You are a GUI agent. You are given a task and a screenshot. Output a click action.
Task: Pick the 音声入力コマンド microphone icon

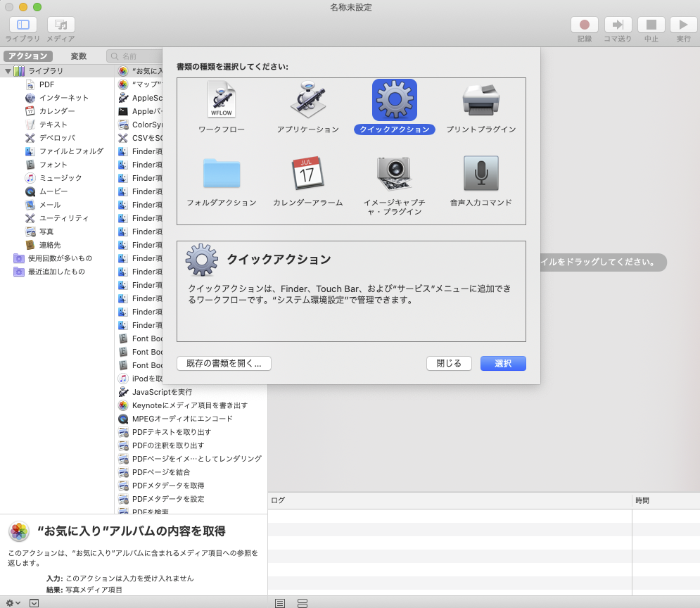click(x=481, y=173)
